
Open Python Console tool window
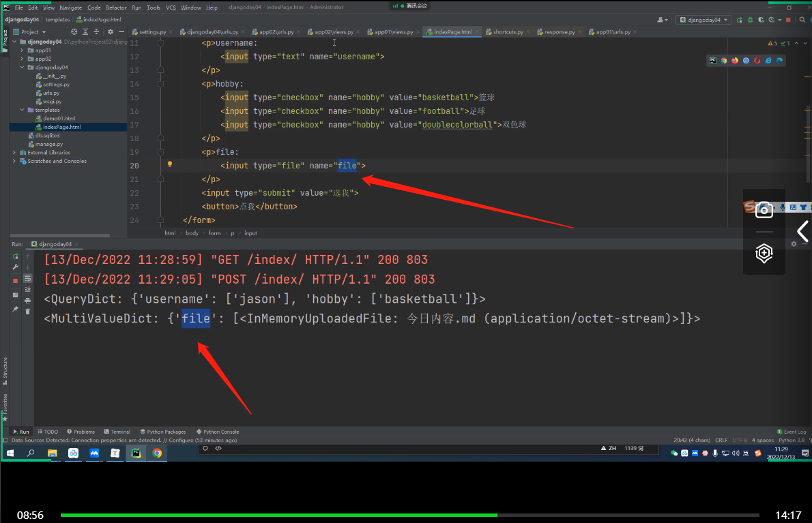click(218, 432)
